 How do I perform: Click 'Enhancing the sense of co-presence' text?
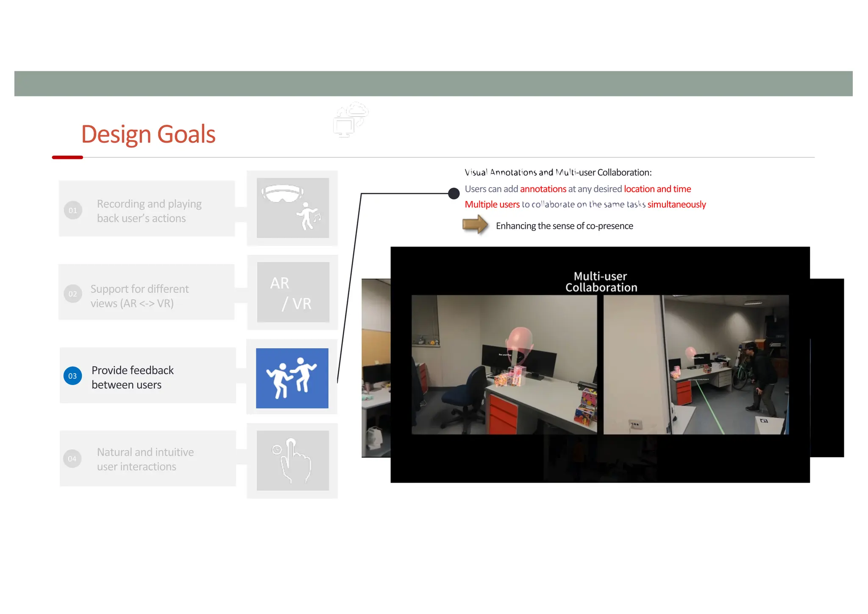click(565, 226)
